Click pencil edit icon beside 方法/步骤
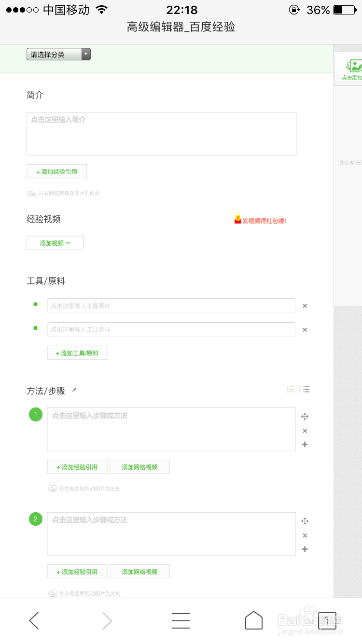This screenshot has width=362, height=644. 74,390
